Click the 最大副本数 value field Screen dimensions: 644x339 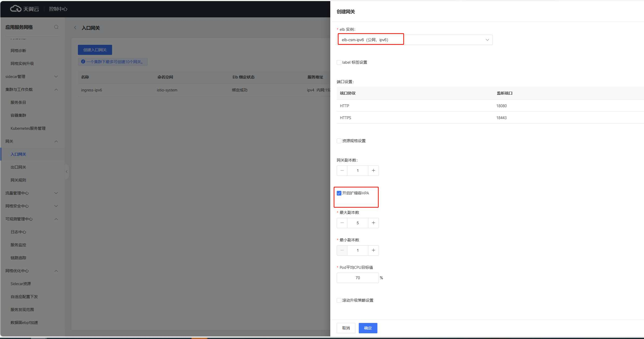[358, 223]
